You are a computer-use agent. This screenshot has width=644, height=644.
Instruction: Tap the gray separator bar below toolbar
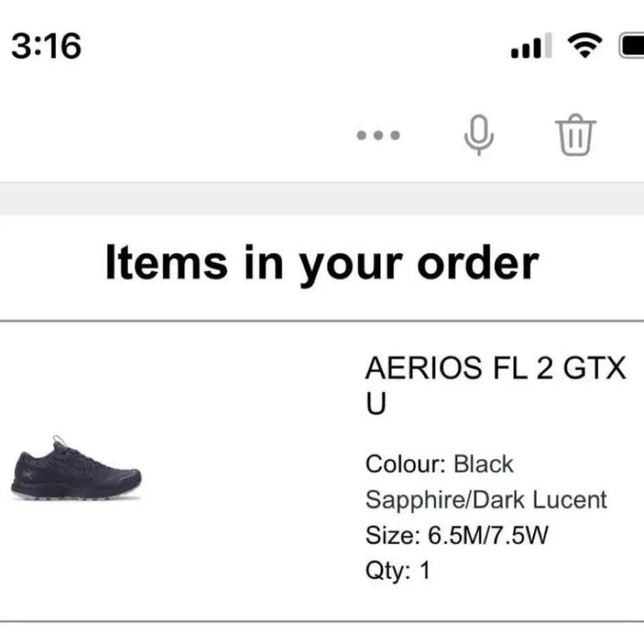(x=322, y=199)
